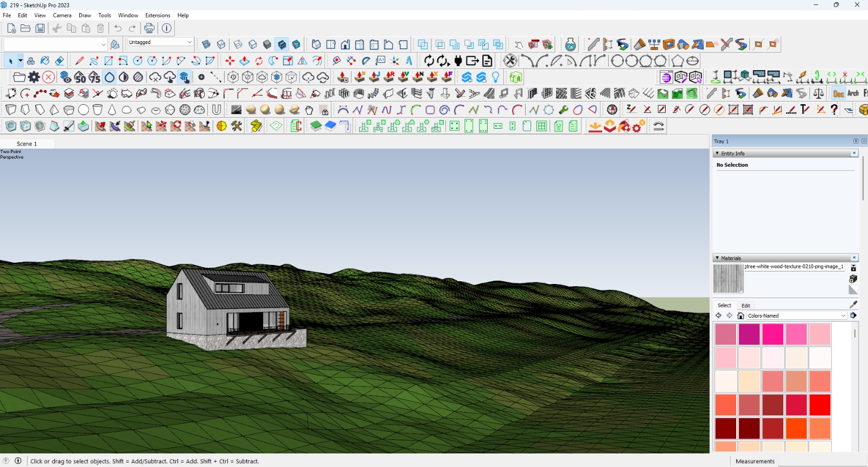Click the Scale tool icon

coord(288,61)
